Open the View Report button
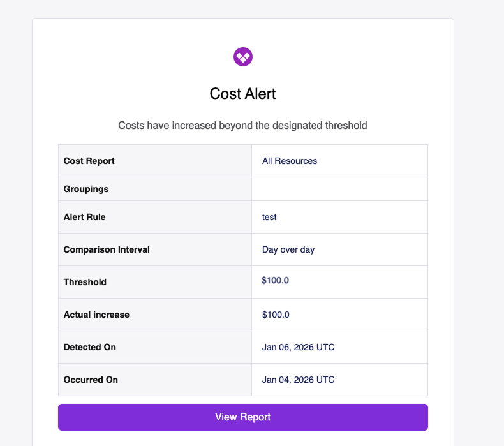This screenshot has width=504, height=446. point(242,417)
